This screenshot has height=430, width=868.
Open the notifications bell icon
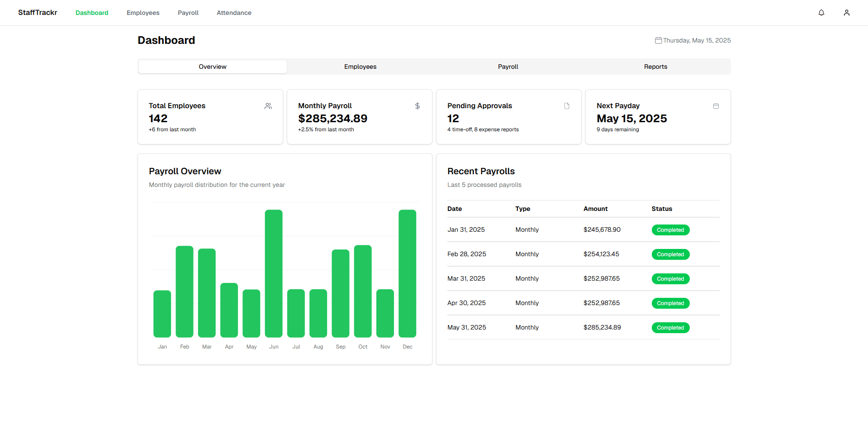(x=821, y=13)
